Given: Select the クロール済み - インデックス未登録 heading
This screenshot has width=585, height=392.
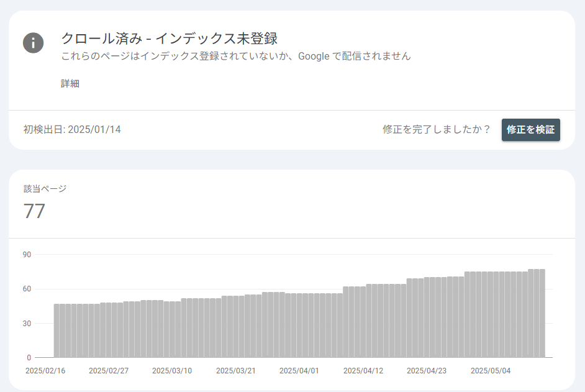Looking at the screenshot, I should [170, 38].
